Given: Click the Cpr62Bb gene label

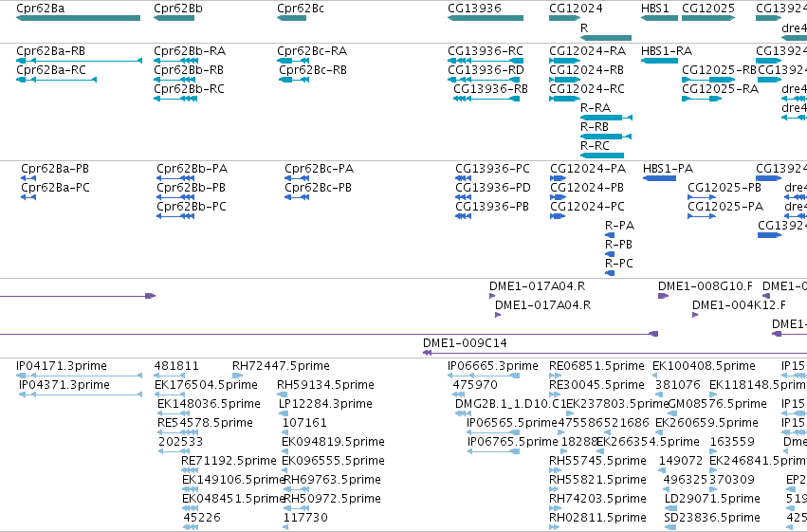Looking at the screenshot, I should click(178, 9).
